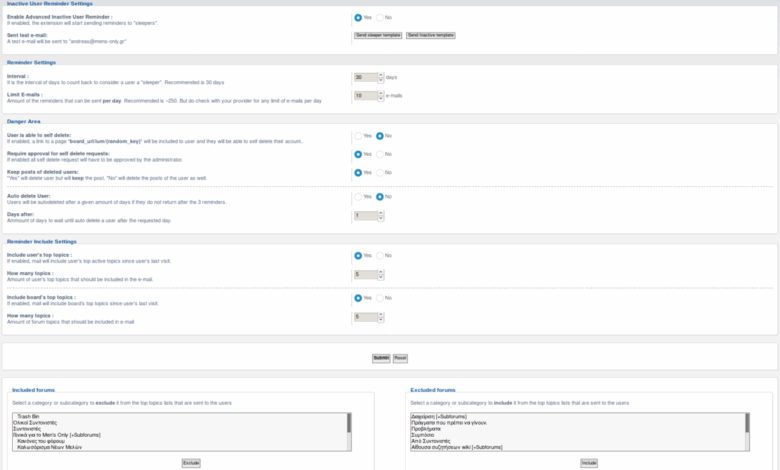
Task: Click the Limit E-mails number field
Action: (x=365, y=96)
